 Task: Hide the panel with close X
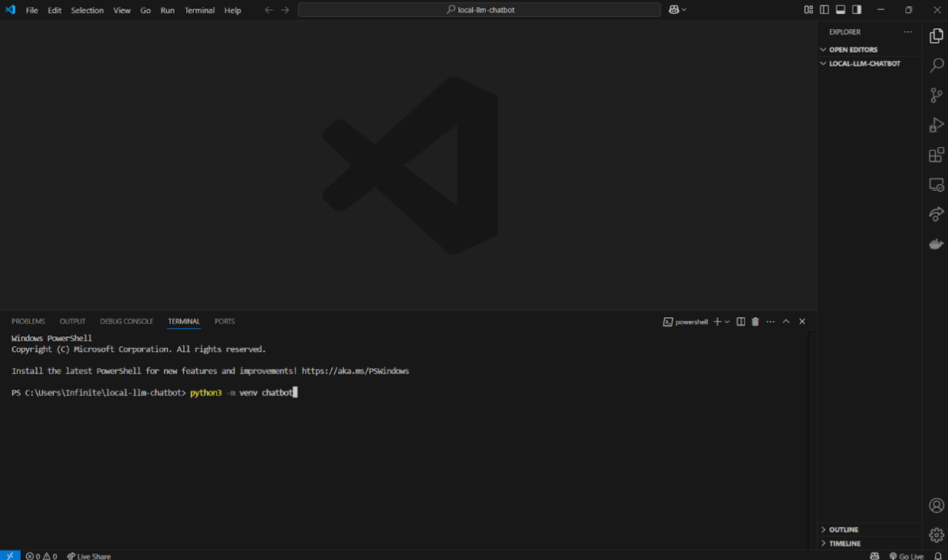[802, 322]
